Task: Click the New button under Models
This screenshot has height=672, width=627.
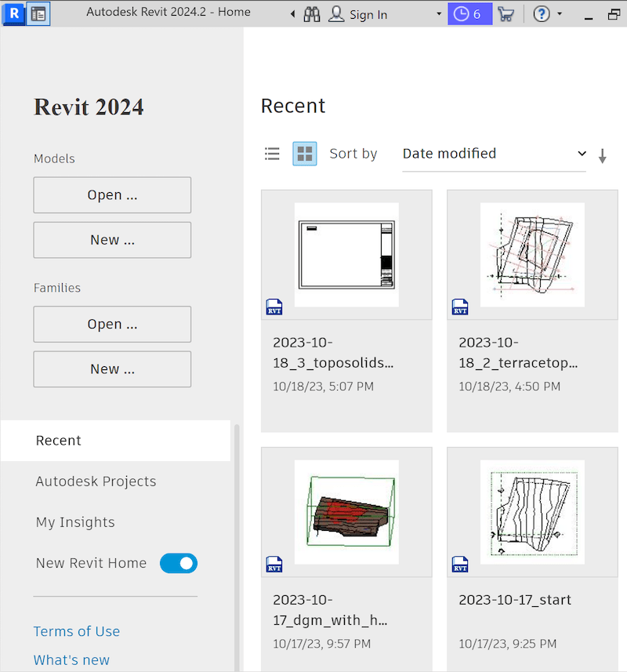Action: click(111, 240)
